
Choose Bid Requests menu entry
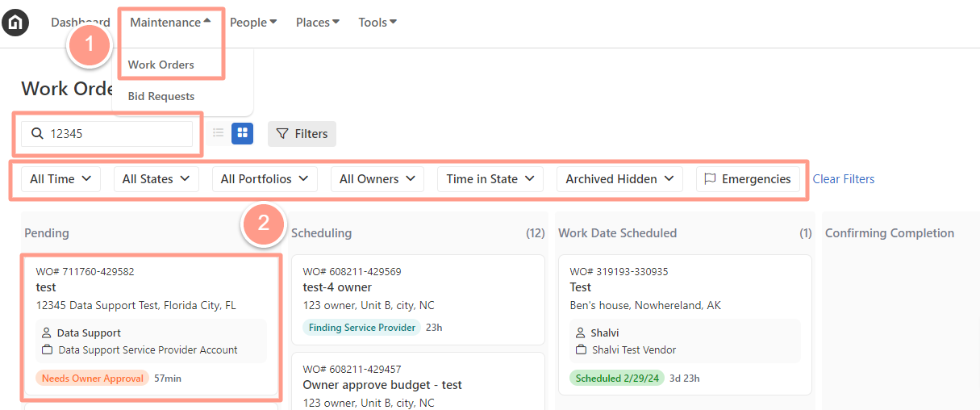161,96
